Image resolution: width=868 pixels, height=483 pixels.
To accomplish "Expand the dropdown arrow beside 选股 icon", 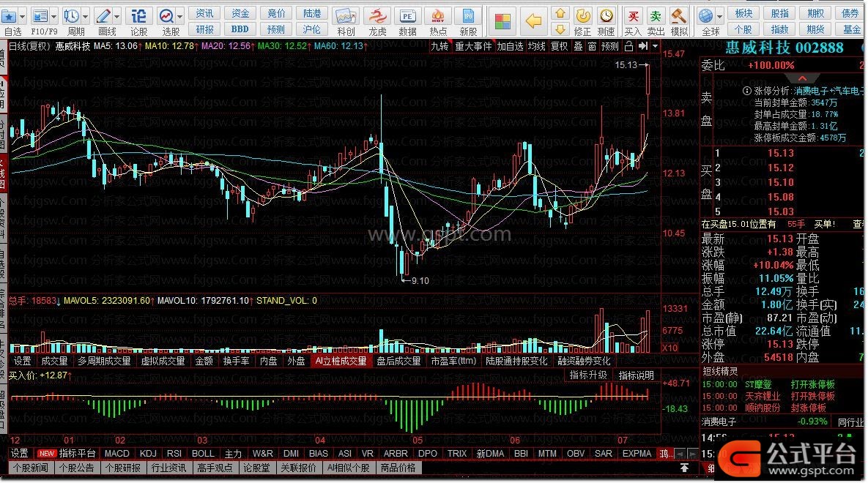I will [179, 17].
